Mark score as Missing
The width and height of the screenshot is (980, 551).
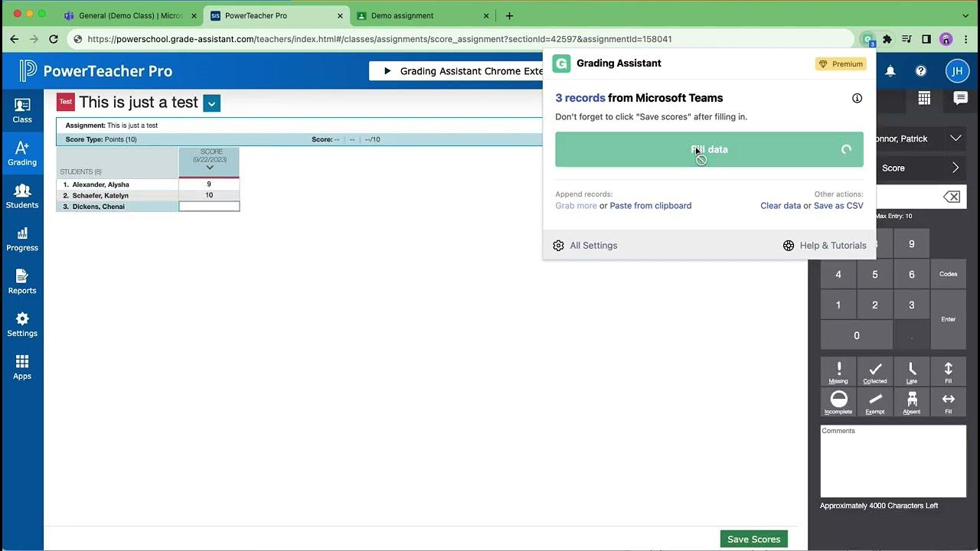(838, 372)
